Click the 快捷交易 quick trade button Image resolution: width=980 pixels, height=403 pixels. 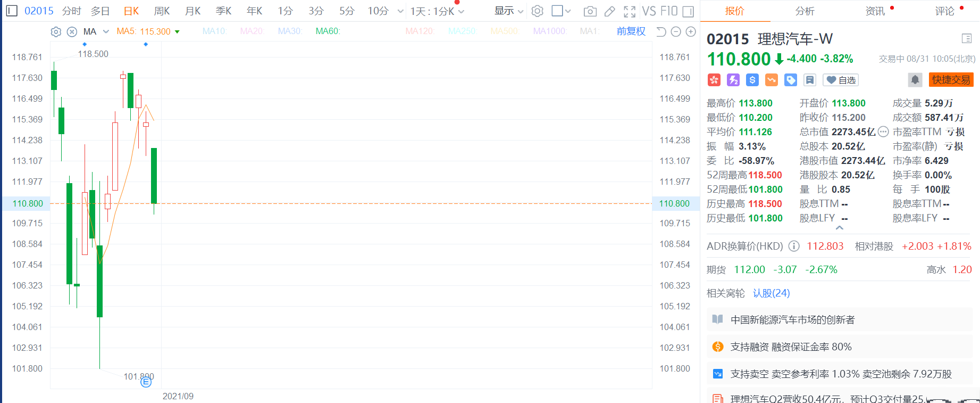951,80
